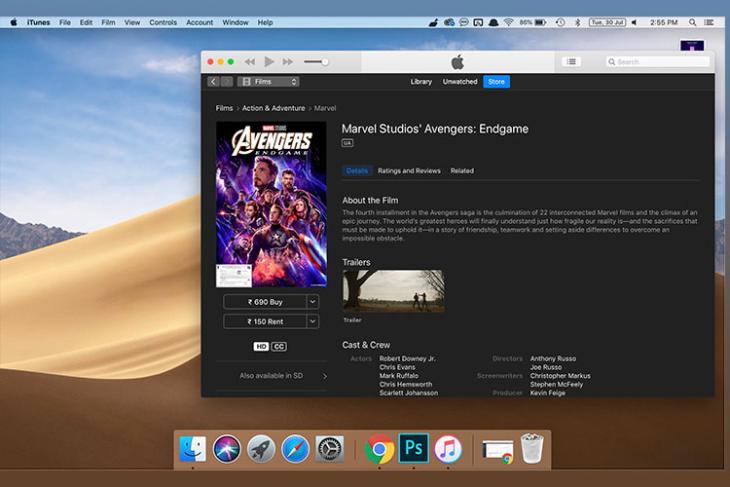This screenshot has width=730, height=487.
Task: Click the Marvel breadcrumb link
Action: click(325, 108)
